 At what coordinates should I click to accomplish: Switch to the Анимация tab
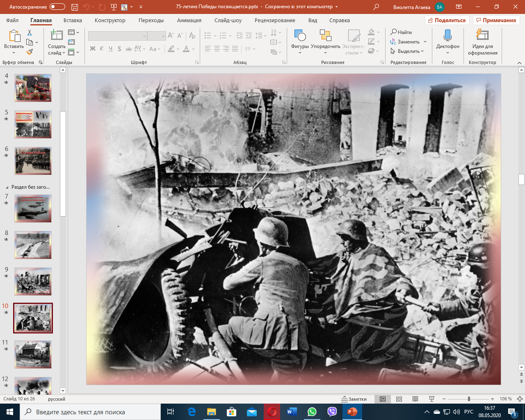click(189, 20)
